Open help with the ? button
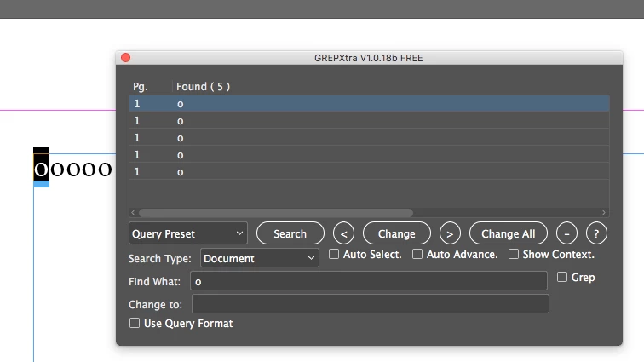Screen dimensions: 644x362 pos(596,233)
